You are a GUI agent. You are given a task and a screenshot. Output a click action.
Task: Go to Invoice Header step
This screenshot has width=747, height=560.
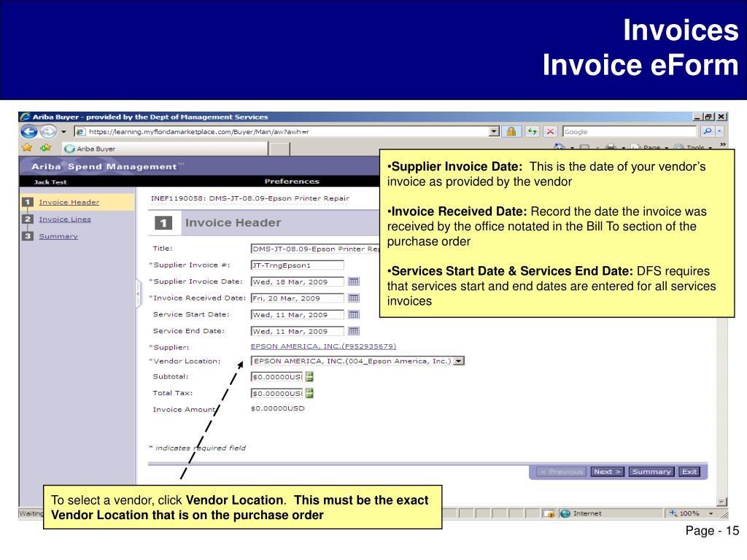point(69,203)
